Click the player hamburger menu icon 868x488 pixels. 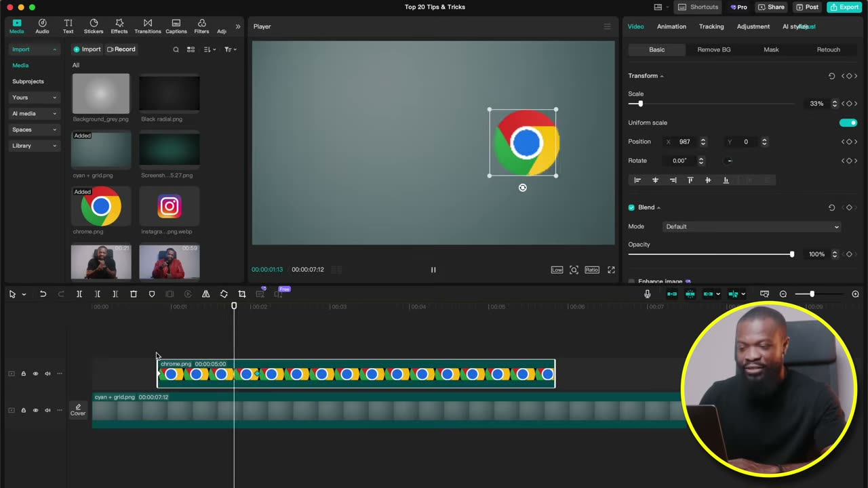[607, 26]
